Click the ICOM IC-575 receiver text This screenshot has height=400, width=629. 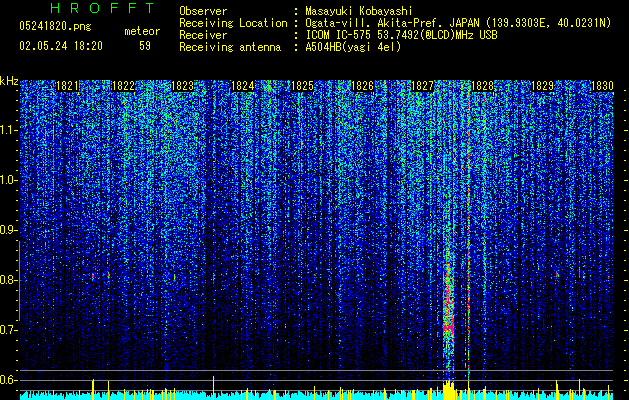point(401,35)
